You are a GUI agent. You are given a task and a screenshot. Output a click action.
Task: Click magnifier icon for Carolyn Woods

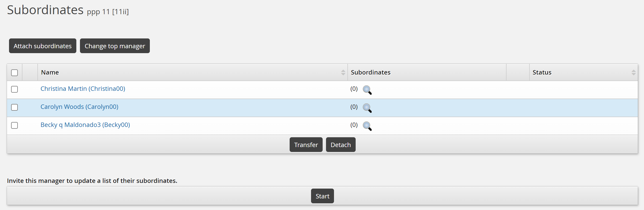coord(367,108)
